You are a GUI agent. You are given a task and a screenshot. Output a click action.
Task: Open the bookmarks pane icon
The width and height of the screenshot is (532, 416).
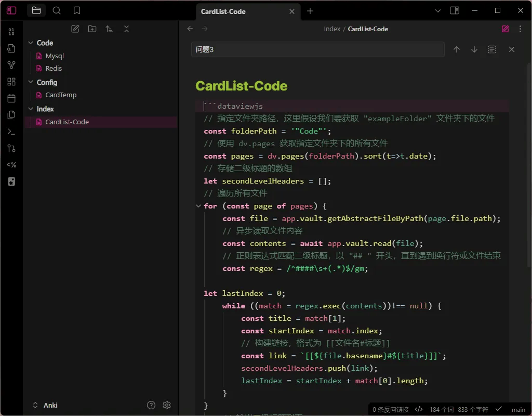[77, 10]
